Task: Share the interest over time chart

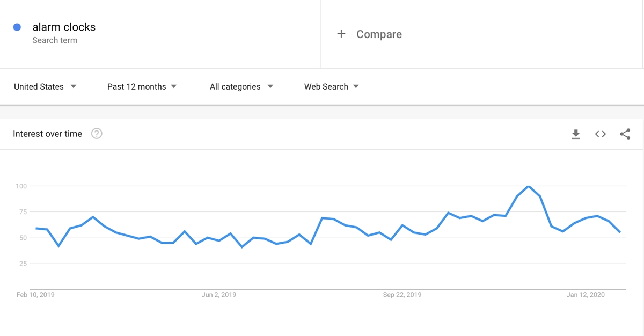Action: pos(625,134)
